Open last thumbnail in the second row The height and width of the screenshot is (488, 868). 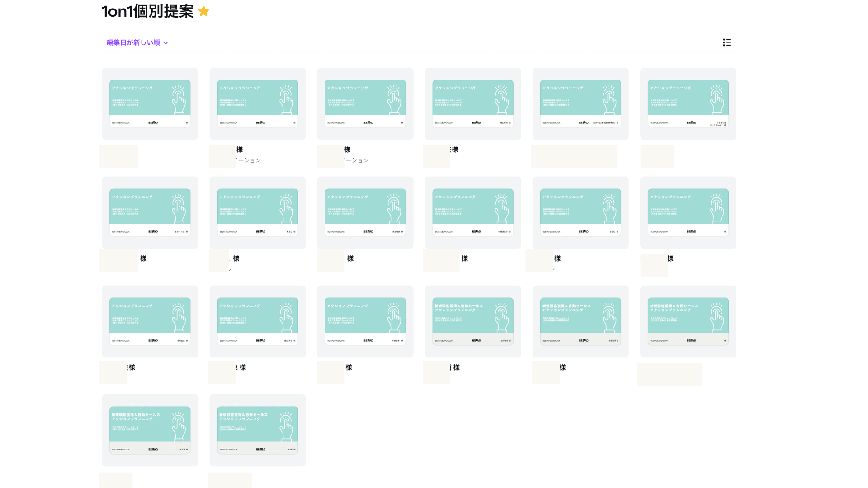tap(688, 212)
